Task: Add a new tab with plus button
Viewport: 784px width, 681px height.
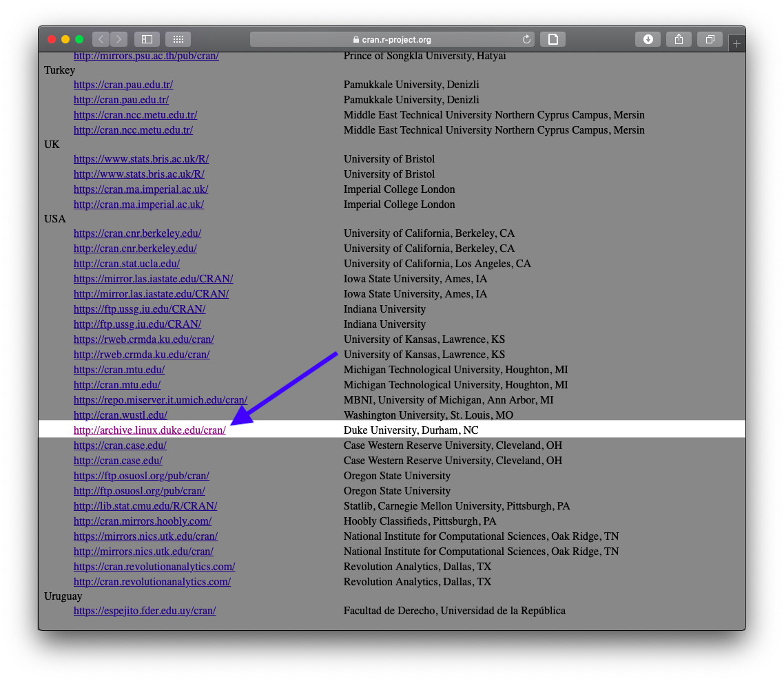Action: tap(736, 44)
